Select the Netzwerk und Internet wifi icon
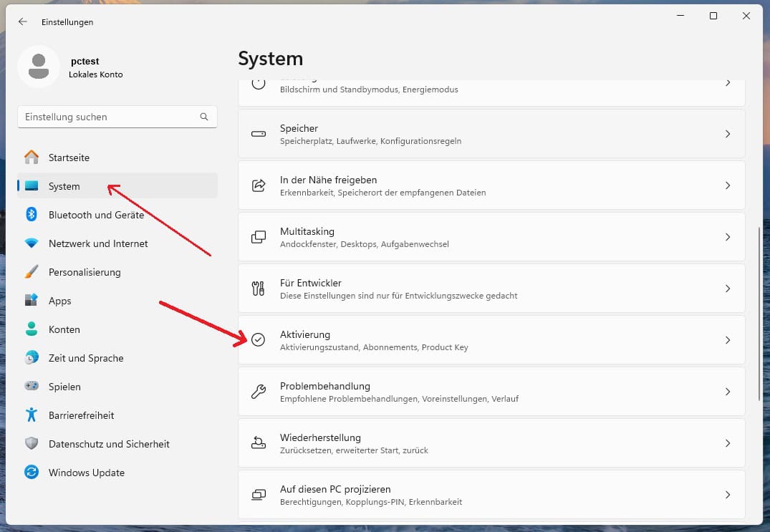The width and height of the screenshot is (770, 532). [32, 243]
